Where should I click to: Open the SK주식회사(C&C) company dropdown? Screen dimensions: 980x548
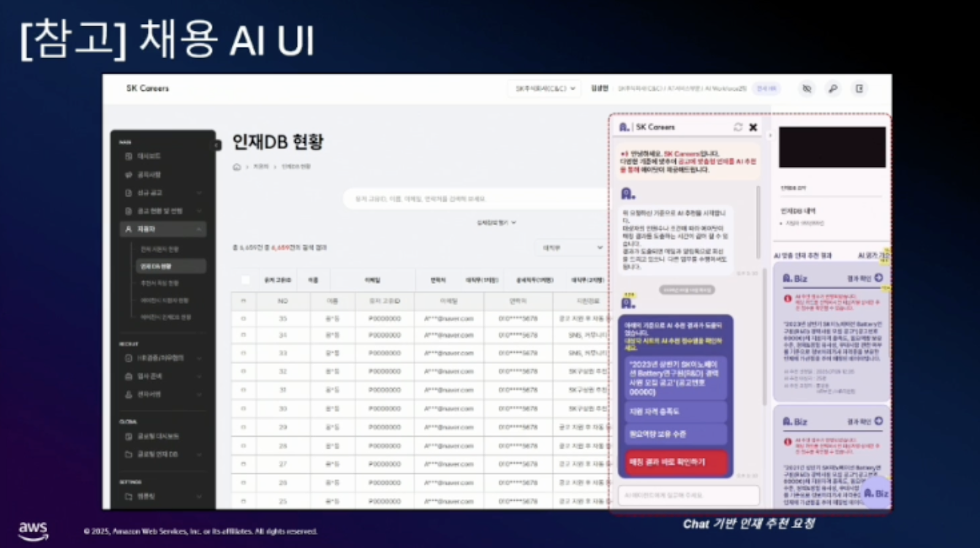545,89
